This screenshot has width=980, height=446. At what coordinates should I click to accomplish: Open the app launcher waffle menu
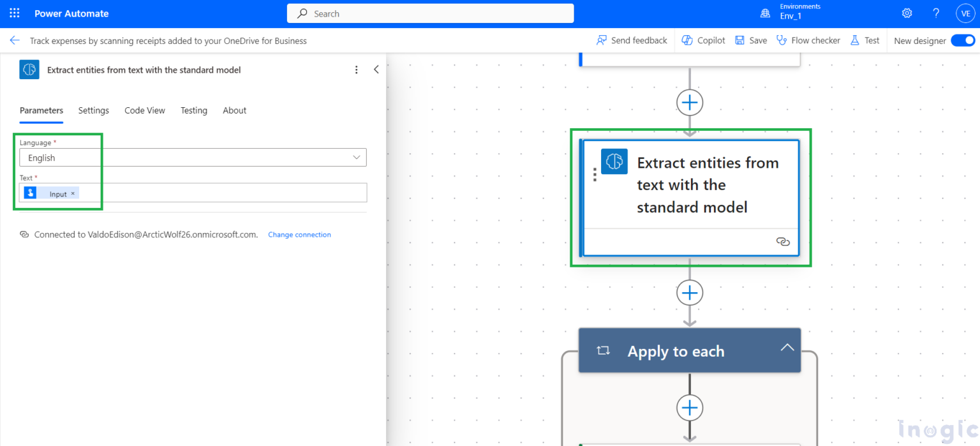coord(14,13)
